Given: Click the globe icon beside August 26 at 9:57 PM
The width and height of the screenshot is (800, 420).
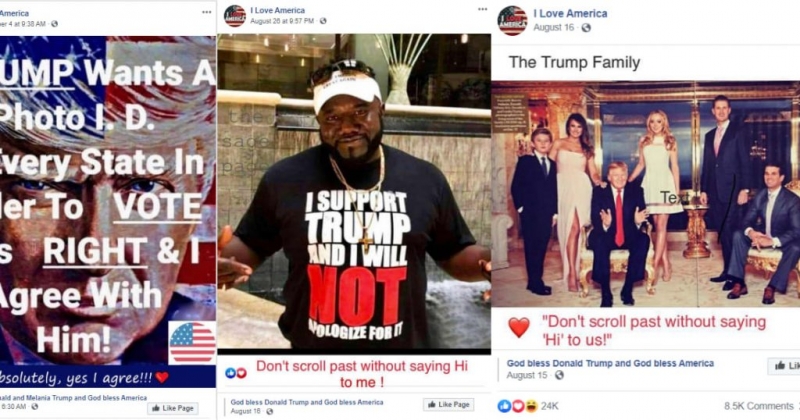Looking at the screenshot, I should pos(323,21).
